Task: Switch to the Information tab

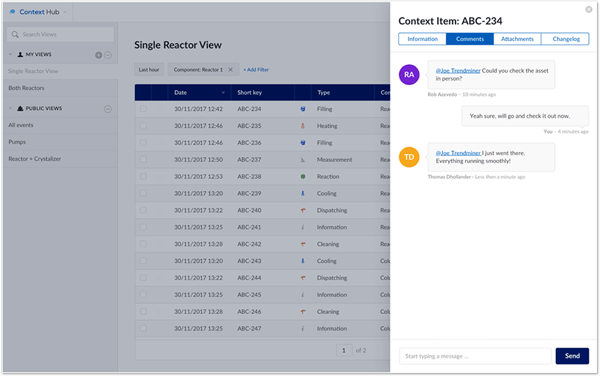Action: point(422,39)
